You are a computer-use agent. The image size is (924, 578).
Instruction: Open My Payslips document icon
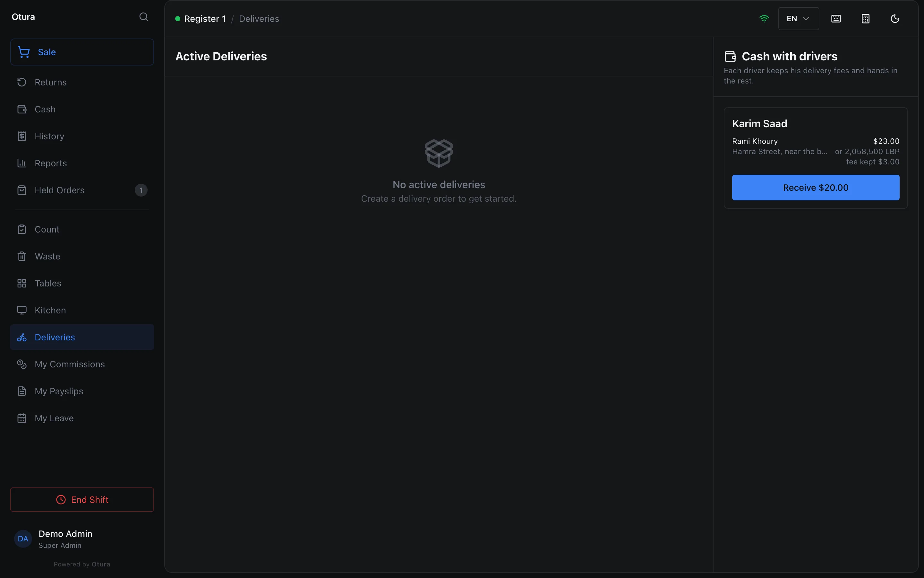(x=22, y=391)
